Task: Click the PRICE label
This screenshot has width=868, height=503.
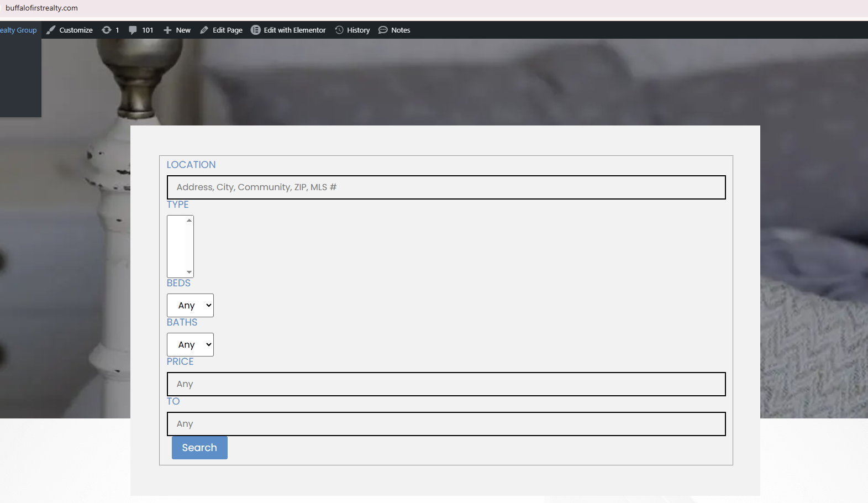Action: click(180, 361)
